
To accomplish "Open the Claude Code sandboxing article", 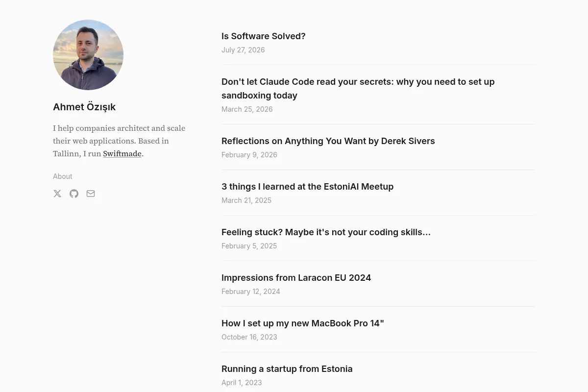I will click(x=358, y=89).
